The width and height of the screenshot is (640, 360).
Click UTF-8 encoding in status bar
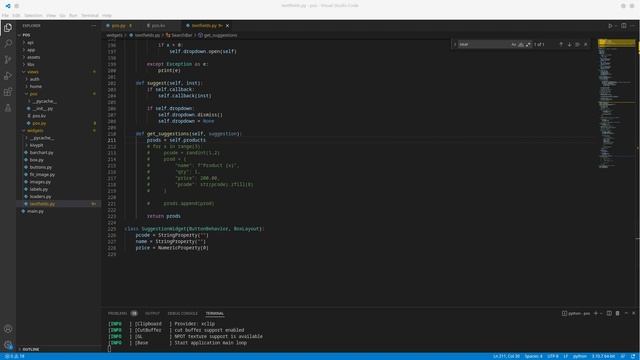pyautogui.click(x=553, y=356)
